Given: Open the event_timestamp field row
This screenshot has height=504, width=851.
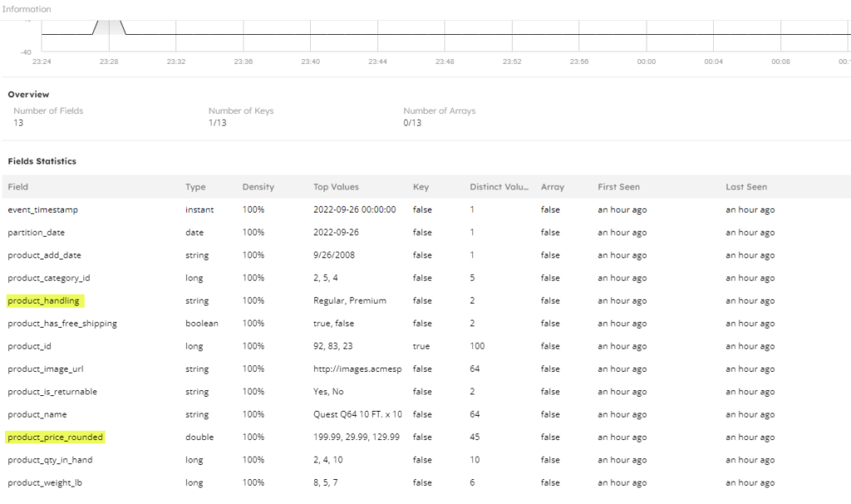Looking at the screenshot, I should [x=43, y=210].
